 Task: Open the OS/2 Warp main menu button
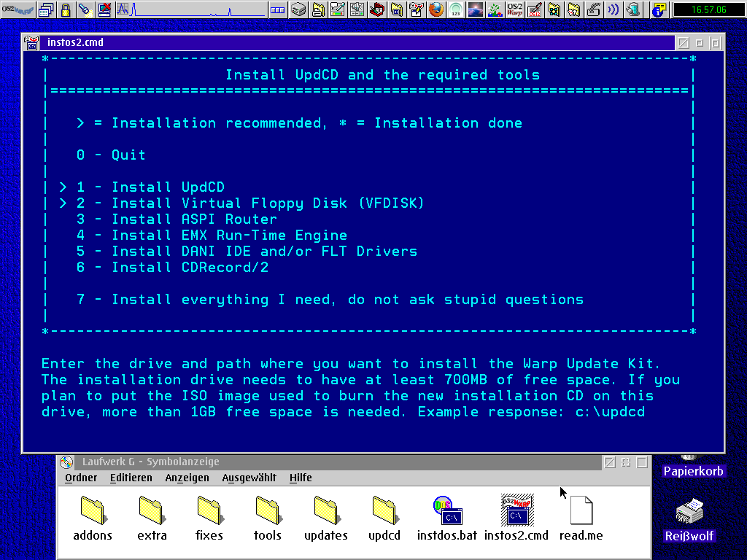[18, 9]
